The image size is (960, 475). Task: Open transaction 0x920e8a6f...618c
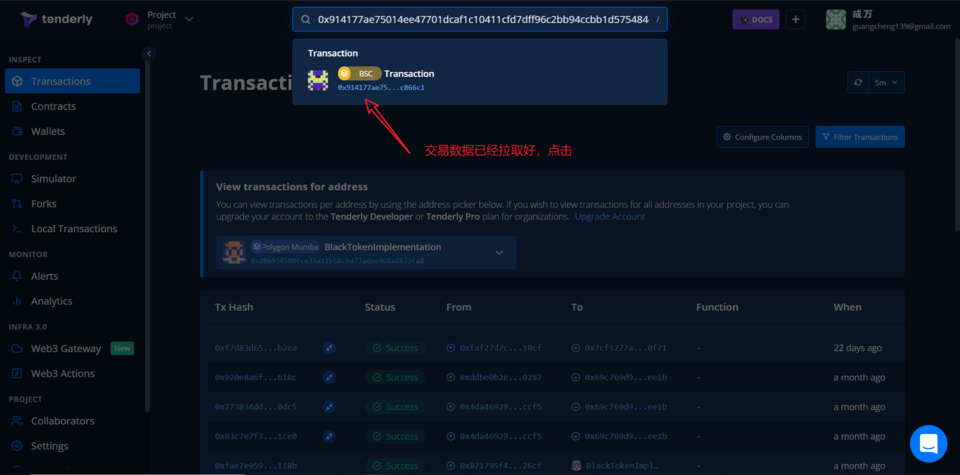pos(255,377)
